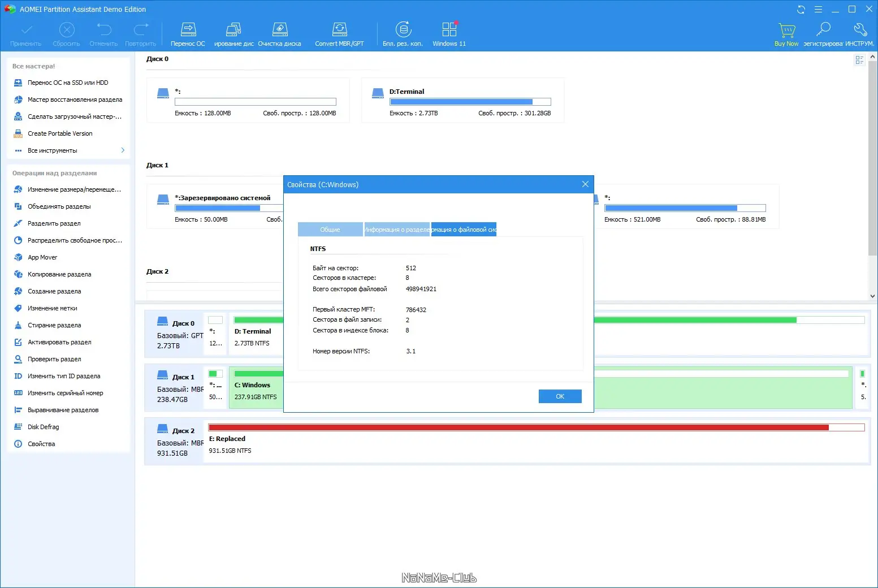The height and width of the screenshot is (588, 878).
Task: Click the E: Replaced red usage bar
Action: (537, 427)
